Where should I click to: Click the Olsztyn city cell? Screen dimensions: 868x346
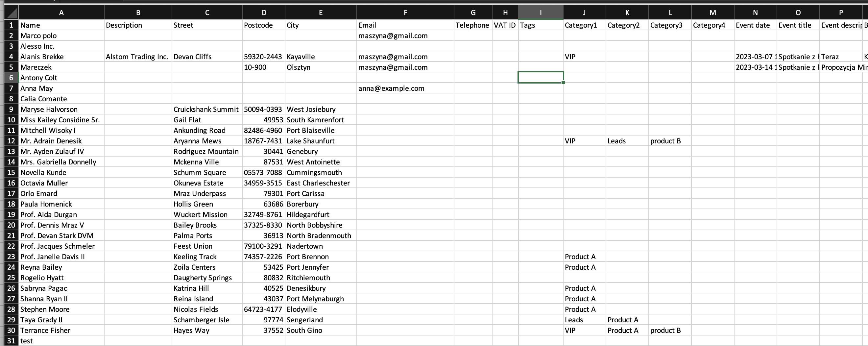coord(321,67)
